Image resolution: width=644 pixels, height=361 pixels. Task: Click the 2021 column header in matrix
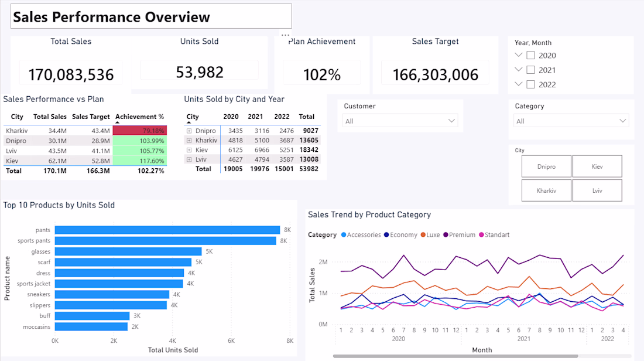pos(255,117)
